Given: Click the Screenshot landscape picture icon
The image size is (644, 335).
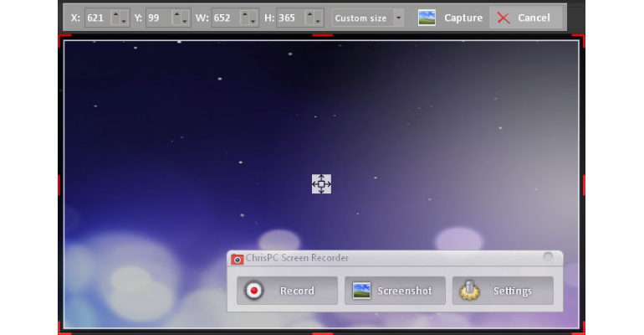Looking at the screenshot, I should [361, 291].
